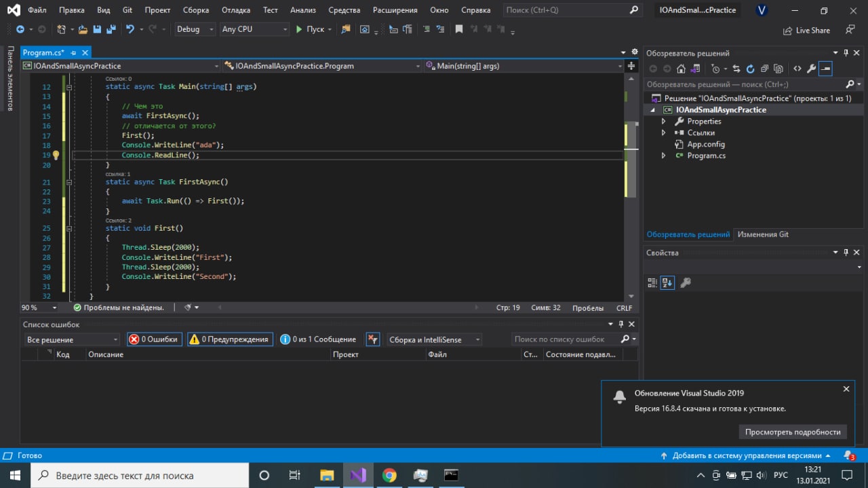Toggle the categorized view in Properties panel
Image resolution: width=868 pixels, height=488 pixels.
click(652, 282)
